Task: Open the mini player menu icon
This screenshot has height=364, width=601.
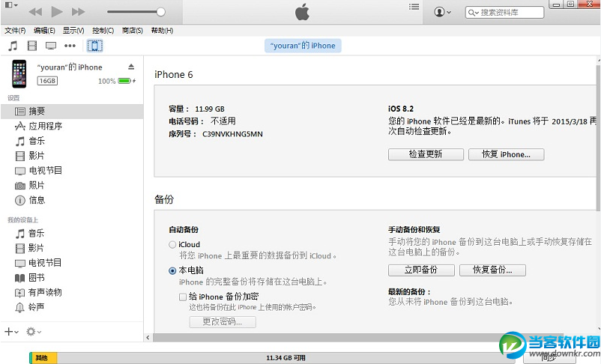Action: (x=11, y=5)
